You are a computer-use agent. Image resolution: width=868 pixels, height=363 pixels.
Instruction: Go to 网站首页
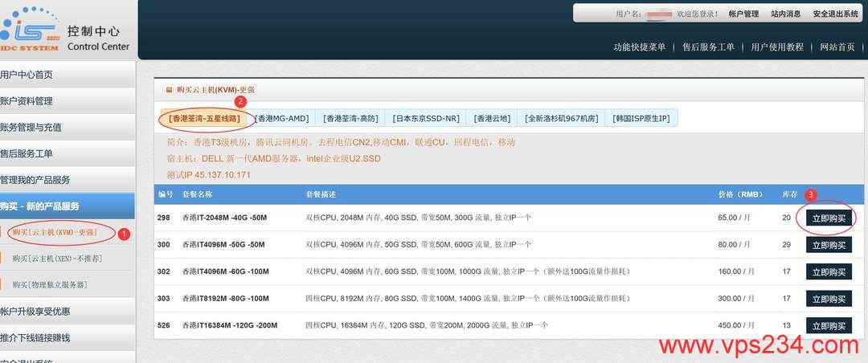coord(837,47)
